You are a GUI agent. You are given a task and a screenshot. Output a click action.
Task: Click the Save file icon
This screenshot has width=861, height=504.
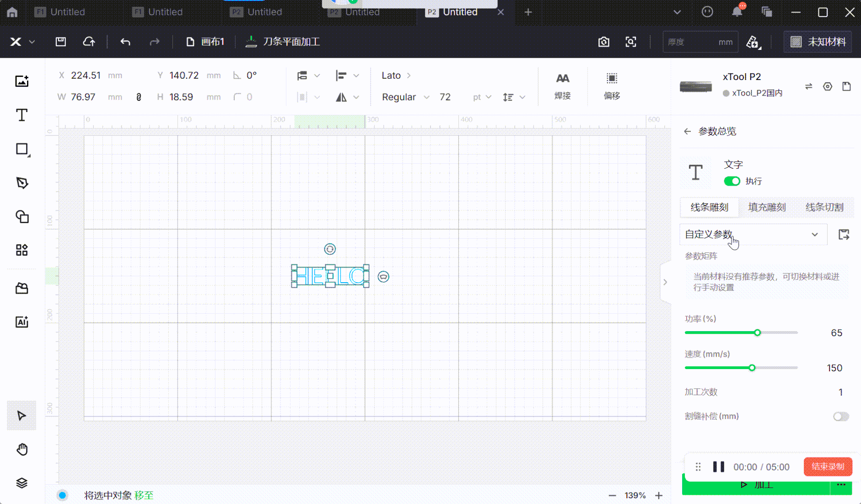(61, 42)
